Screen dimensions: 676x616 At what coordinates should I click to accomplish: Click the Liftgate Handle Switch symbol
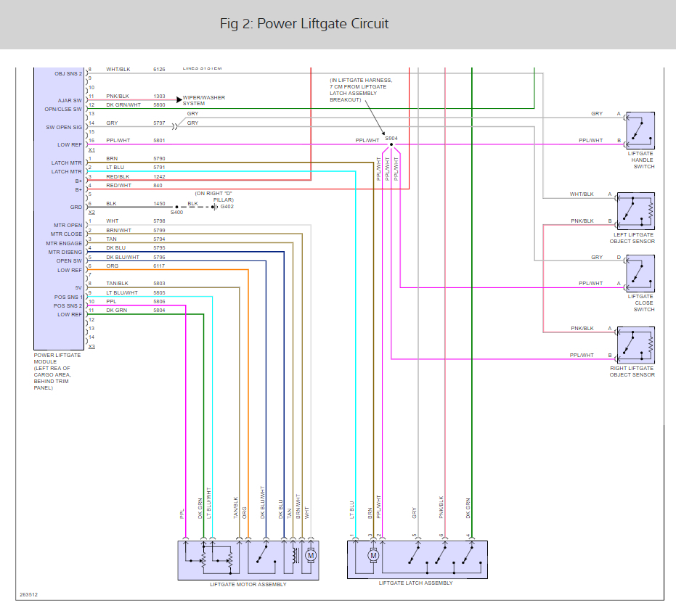(640, 131)
